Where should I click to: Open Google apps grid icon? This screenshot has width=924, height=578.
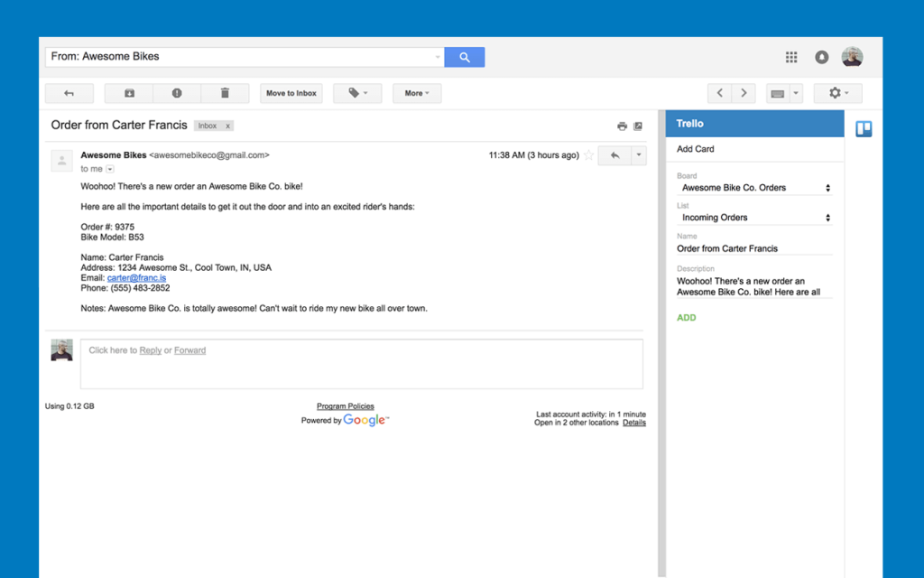click(791, 56)
